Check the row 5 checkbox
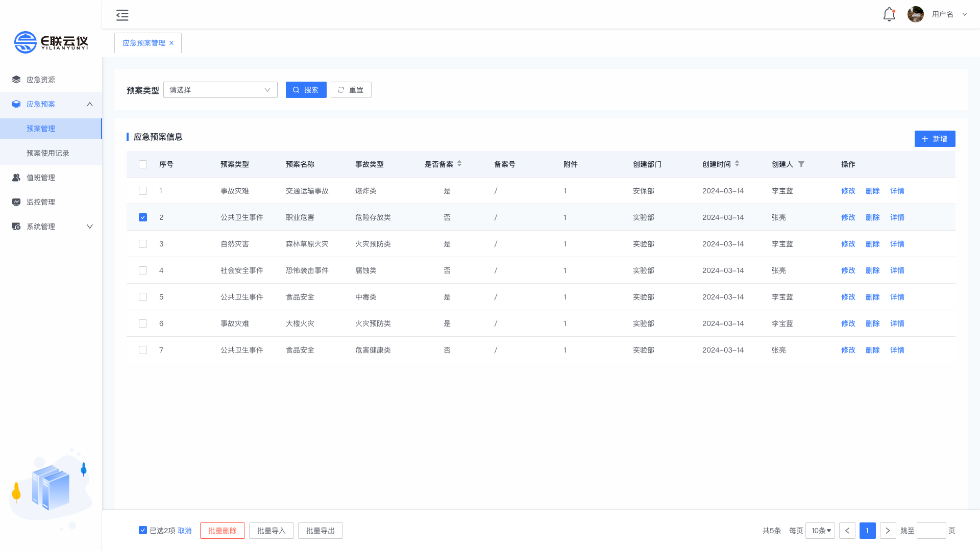Screen dimensions: 980x551 143,297
